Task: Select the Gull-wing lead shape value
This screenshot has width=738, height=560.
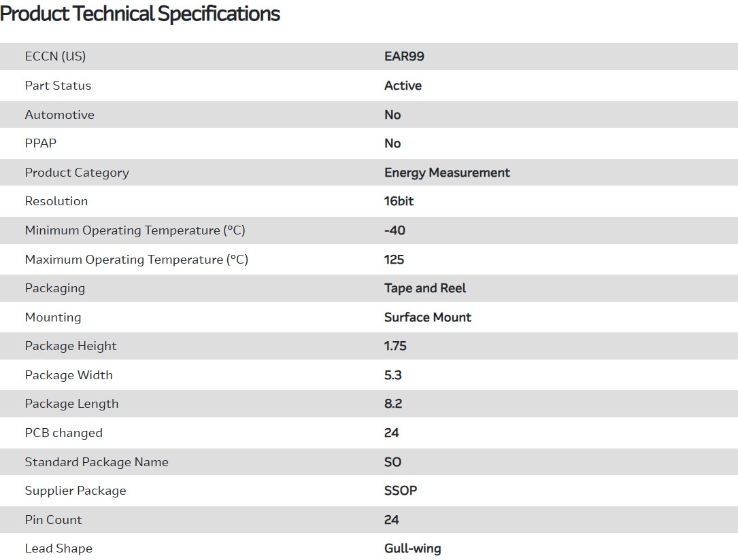Action: coord(412,548)
